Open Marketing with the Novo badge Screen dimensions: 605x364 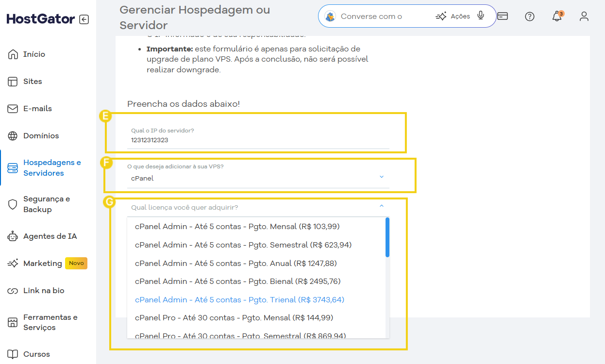click(x=43, y=264)
